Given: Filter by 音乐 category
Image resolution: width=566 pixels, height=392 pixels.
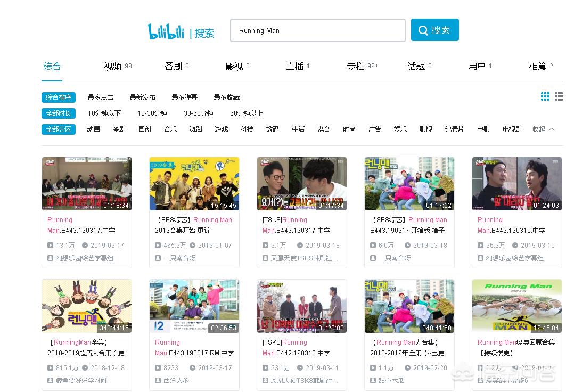Looking at the screenshot, I should (x=170, y=129).
